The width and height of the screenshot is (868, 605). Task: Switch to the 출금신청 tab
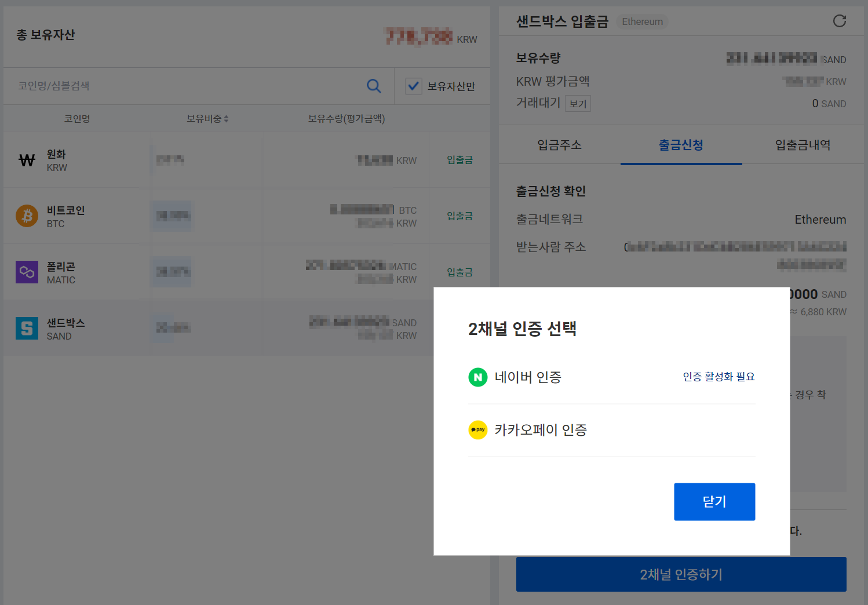(x=681, y=145)
